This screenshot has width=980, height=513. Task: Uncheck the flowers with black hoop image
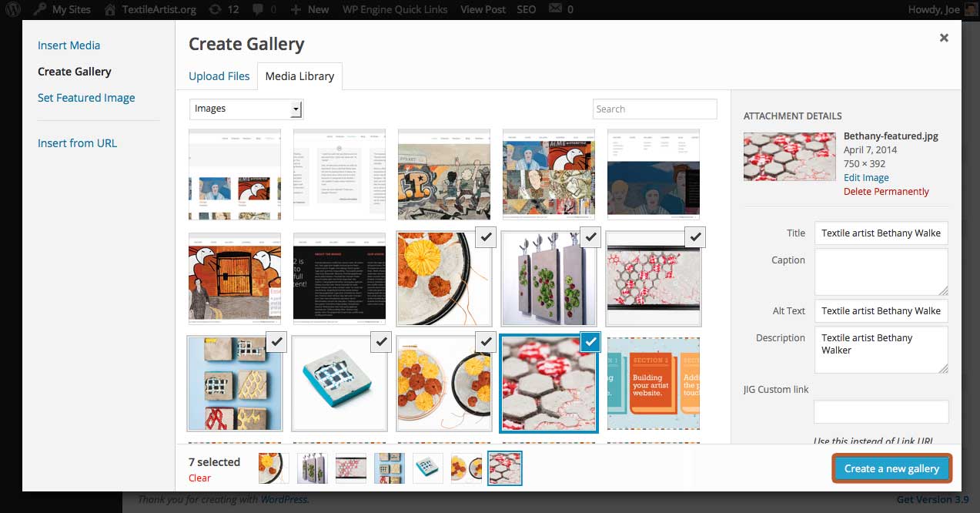click(x=486, y=238)
